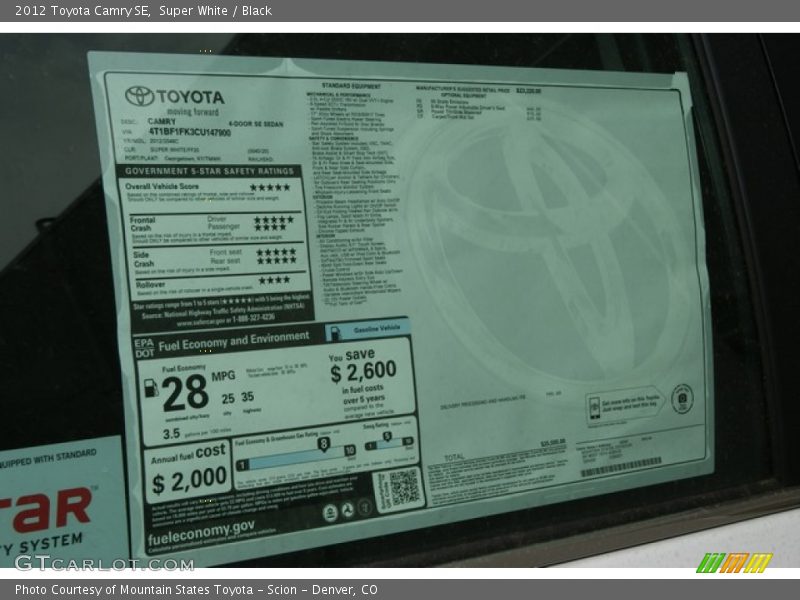Viewport: 800px width, 600px height.
Task: Click the 25 city MPG value
Action: (x=228, y=398)
